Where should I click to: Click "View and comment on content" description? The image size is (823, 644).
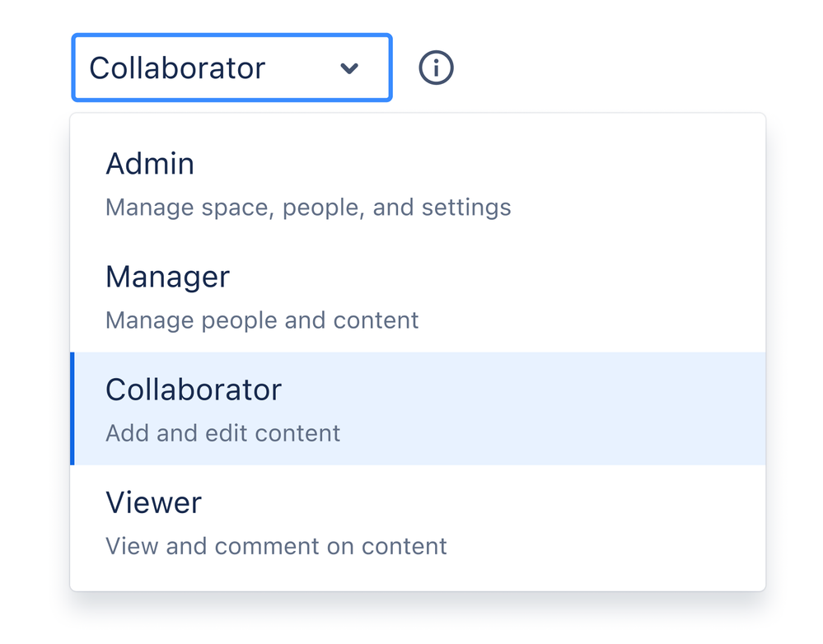click(276, 546)
